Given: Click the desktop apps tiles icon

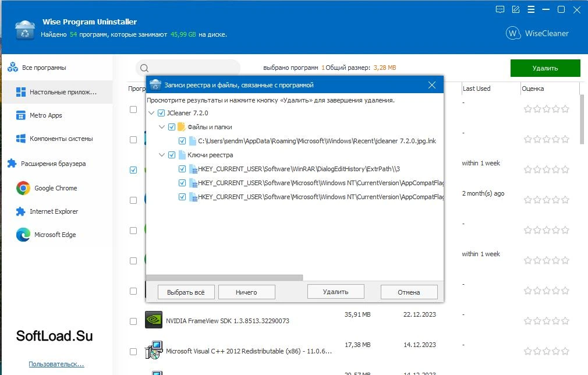Looking at the screenshot, I should 21,92.
